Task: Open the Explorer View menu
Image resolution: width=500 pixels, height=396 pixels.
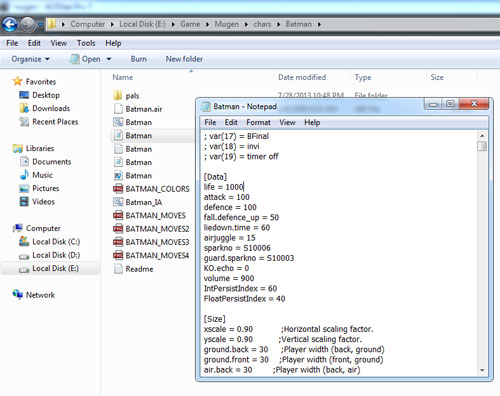Action: (x=59, y=43)
